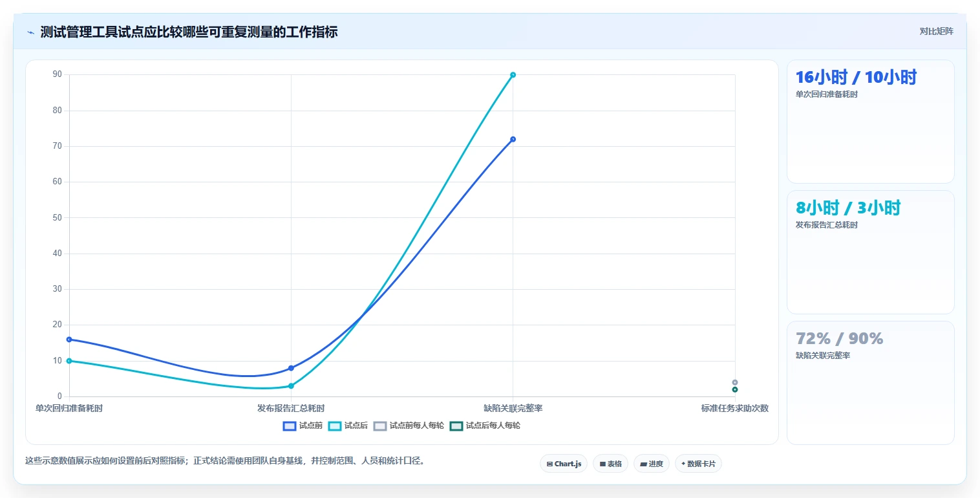Viewport: 980px width, 498px height.
Task: Click the 对比矩阵 label in header
Action: click(936, 31)
